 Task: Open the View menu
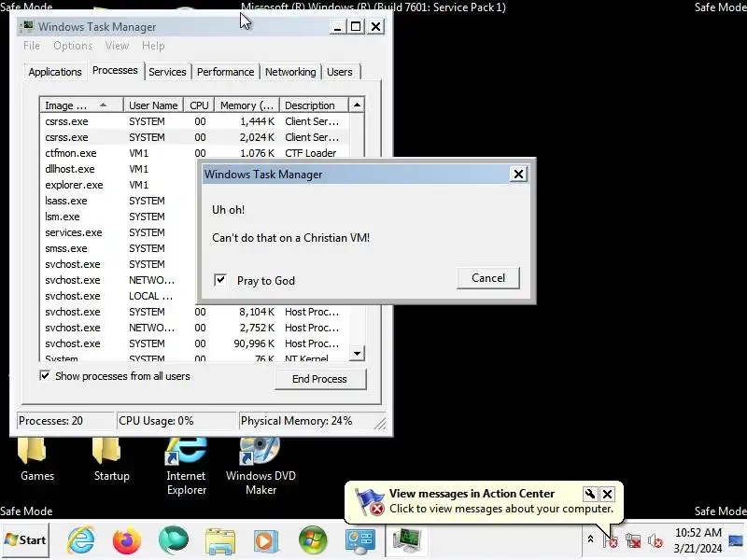coord(117,46)
